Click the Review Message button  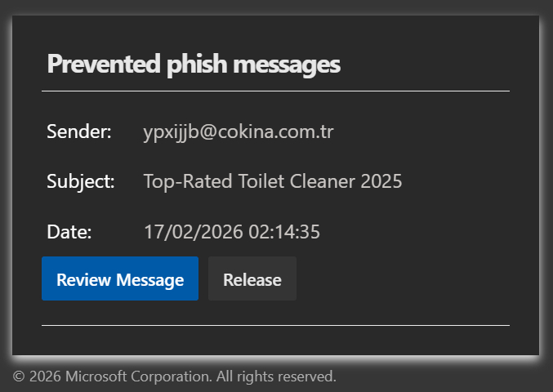click(120, 279)
